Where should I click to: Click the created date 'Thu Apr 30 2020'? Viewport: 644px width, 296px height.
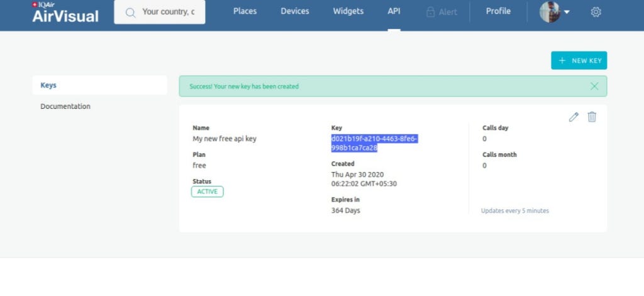point(358,174)
